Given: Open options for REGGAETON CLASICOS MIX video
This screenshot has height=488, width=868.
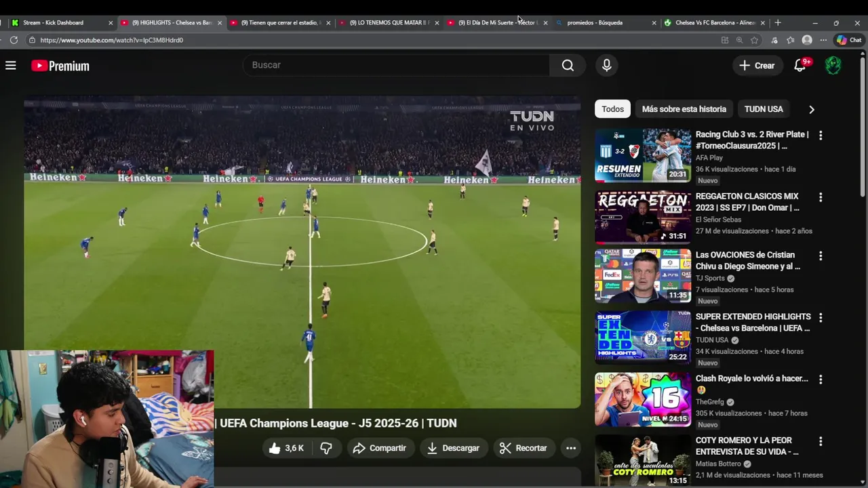Looking at the screenshot, I should click(821, 197).
